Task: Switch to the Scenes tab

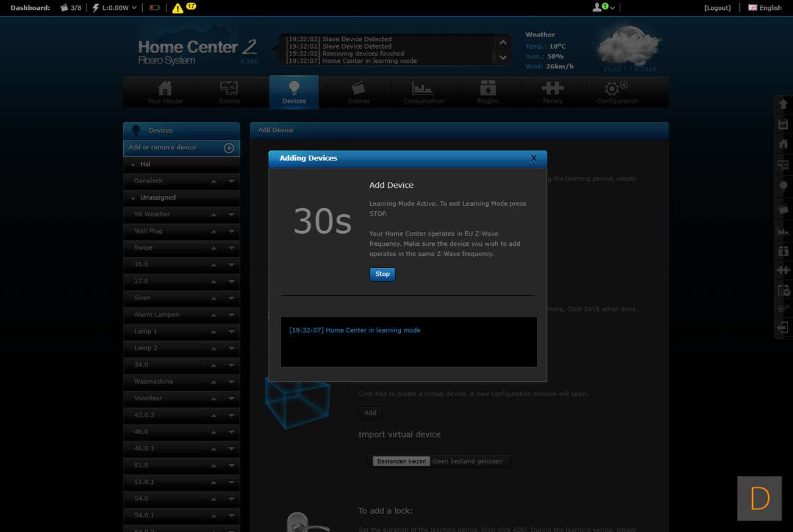Action: (x=359, y=93)
